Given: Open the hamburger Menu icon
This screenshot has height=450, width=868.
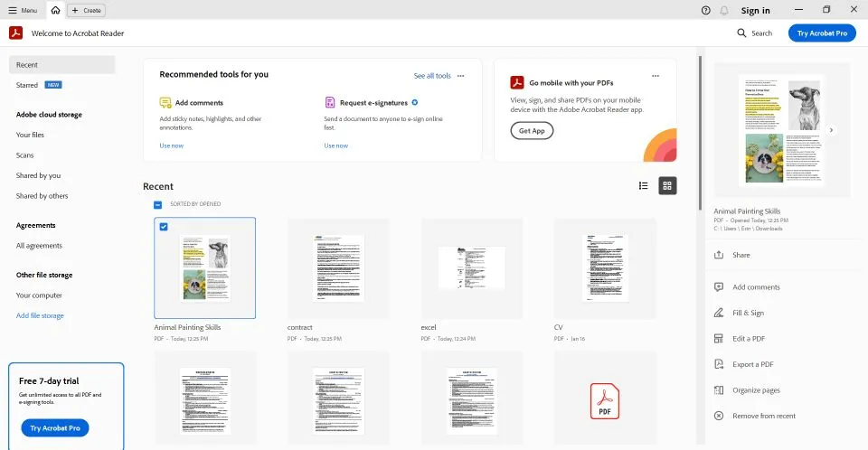Looking at the screenshot, I should coord(12,10).
